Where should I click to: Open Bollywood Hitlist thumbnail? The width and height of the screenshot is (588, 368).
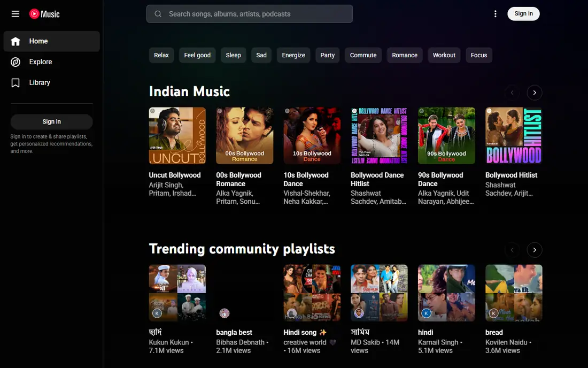tap(514, 136)
